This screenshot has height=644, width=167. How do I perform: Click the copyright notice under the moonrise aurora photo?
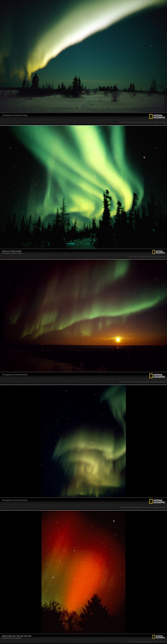pyautogui.click(x=142, y=382)
